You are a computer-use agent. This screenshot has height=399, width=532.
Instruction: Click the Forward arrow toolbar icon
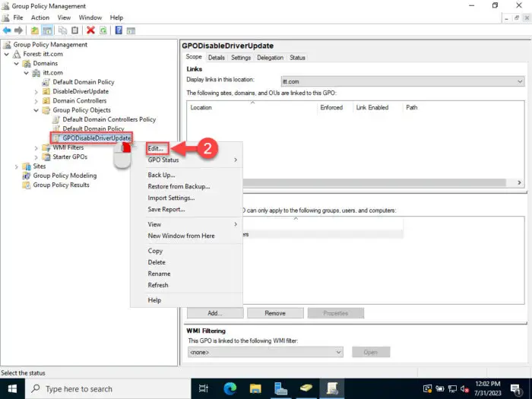click(18, 30)
